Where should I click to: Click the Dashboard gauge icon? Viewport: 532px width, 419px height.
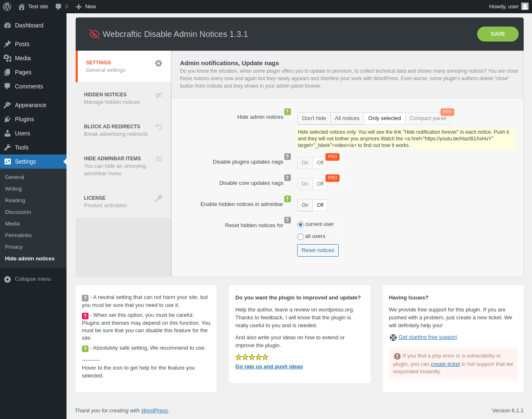click(7, 25)
